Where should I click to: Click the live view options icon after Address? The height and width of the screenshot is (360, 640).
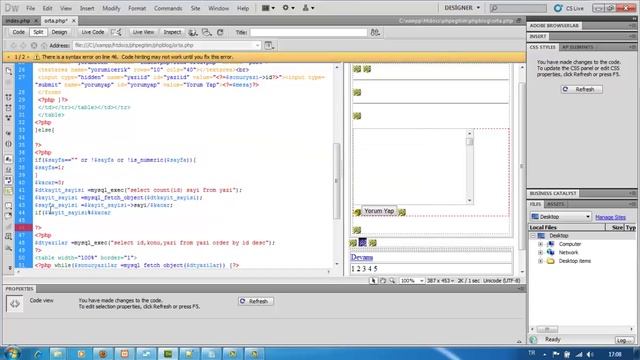pyautogui.click(x=269, y=45)
